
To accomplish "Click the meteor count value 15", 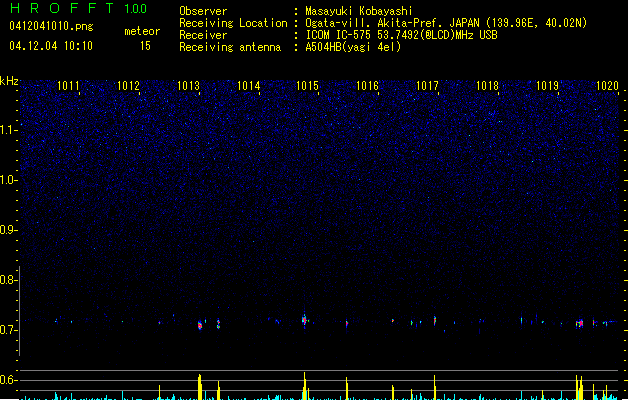I will (x=145, y=46).
